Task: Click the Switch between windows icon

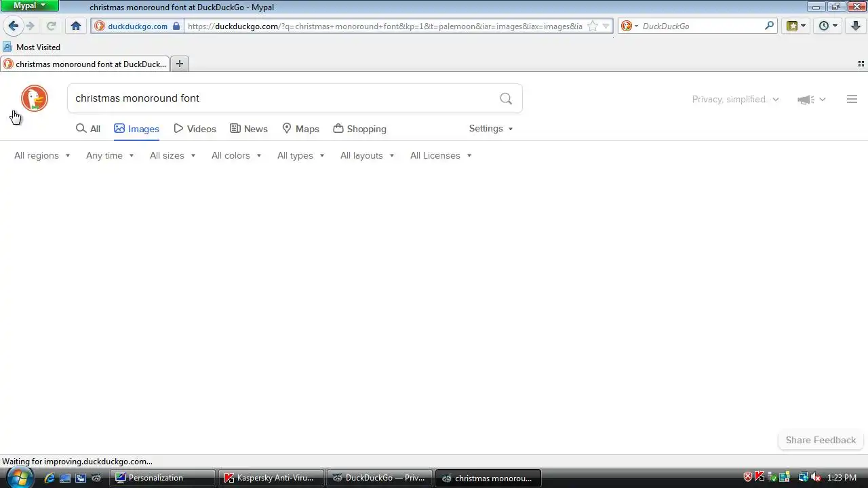Action: click(x=81, y=478)
